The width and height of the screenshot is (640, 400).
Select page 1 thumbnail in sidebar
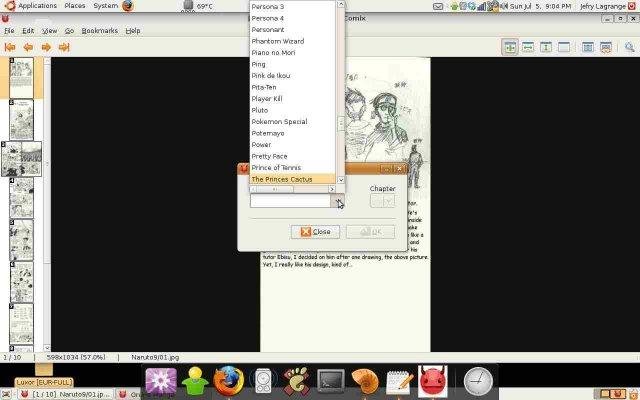(21, 78)
